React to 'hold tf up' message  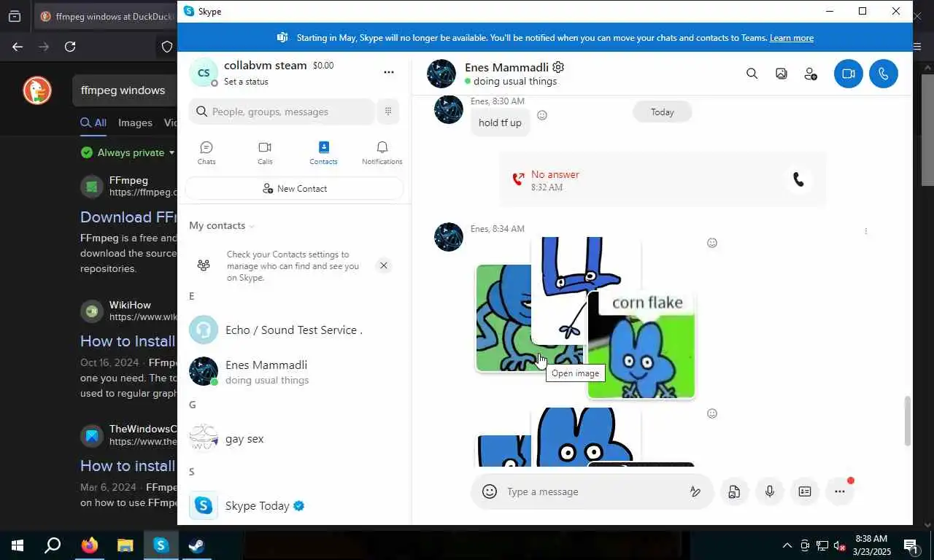click(542, 115)
